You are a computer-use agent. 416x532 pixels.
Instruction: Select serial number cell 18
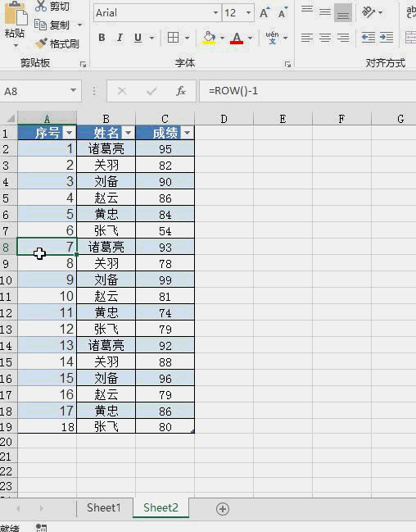[x=47, y=427]
